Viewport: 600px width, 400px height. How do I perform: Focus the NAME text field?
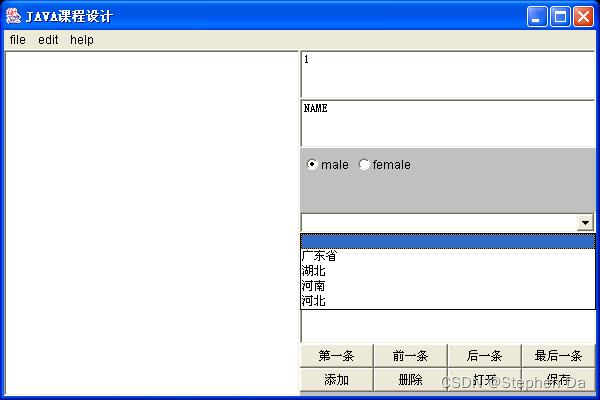coord(448,124)
